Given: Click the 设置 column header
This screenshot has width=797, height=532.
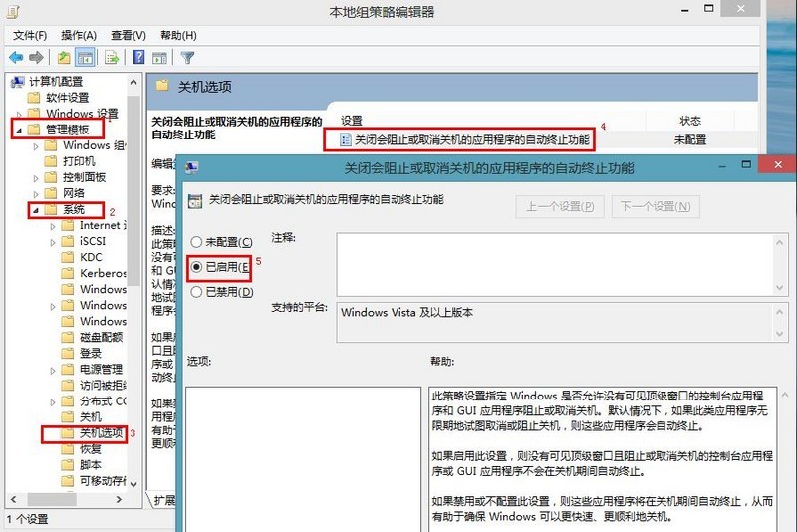Looking at the screenshot, I should (351, 121).
